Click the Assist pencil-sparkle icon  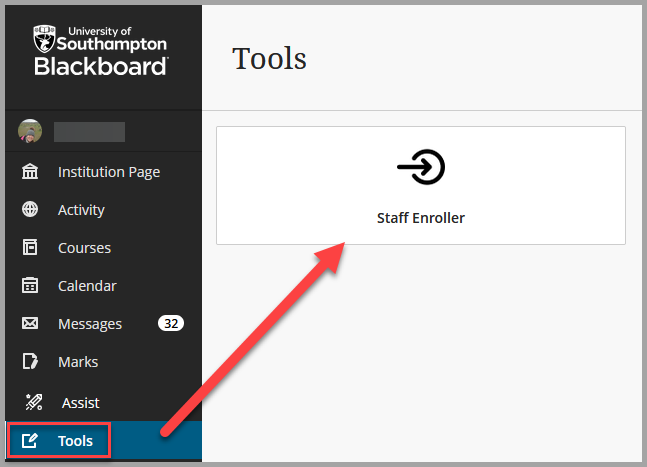click(x=33, y=402)
